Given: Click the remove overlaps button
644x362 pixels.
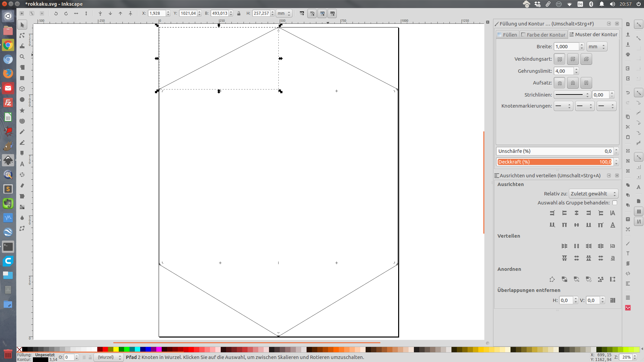Looking at the screenshot, I should [x=613, y=300].
